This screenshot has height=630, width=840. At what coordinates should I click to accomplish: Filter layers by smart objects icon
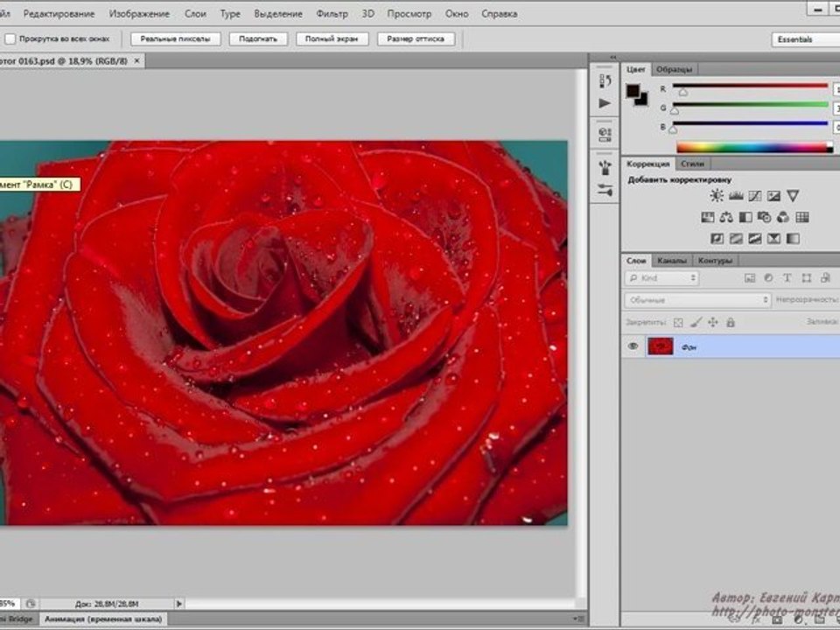tap(825, 278)
